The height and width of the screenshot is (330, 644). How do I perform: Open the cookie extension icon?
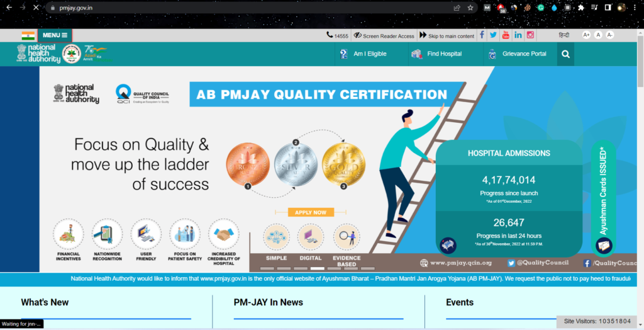click(x=527, y=8)
